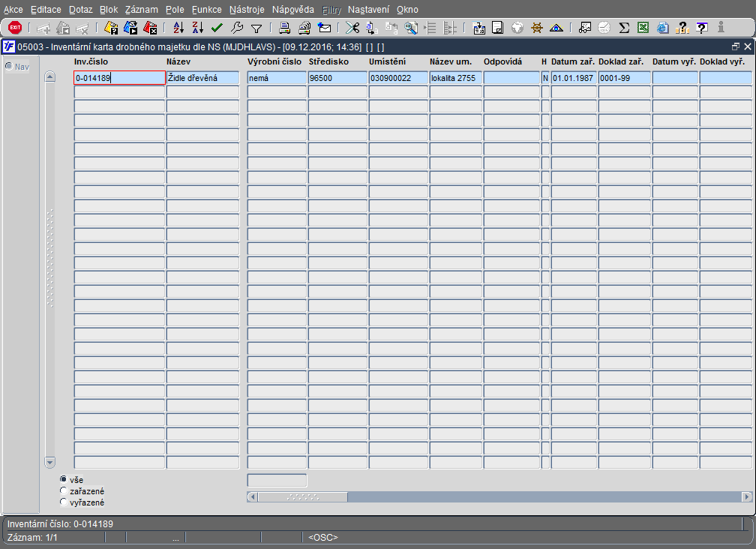Click the Název field 'Židle dřevěná'
The image size is (756, 549).
click(x=203, y=77)
